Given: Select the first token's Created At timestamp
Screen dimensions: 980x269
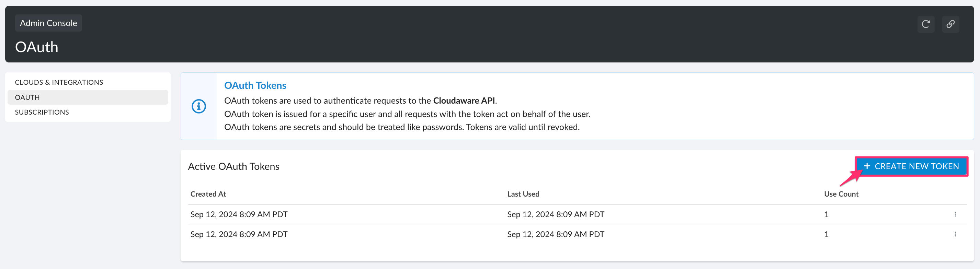Looking at the screenshot, I should coord(239,214).
